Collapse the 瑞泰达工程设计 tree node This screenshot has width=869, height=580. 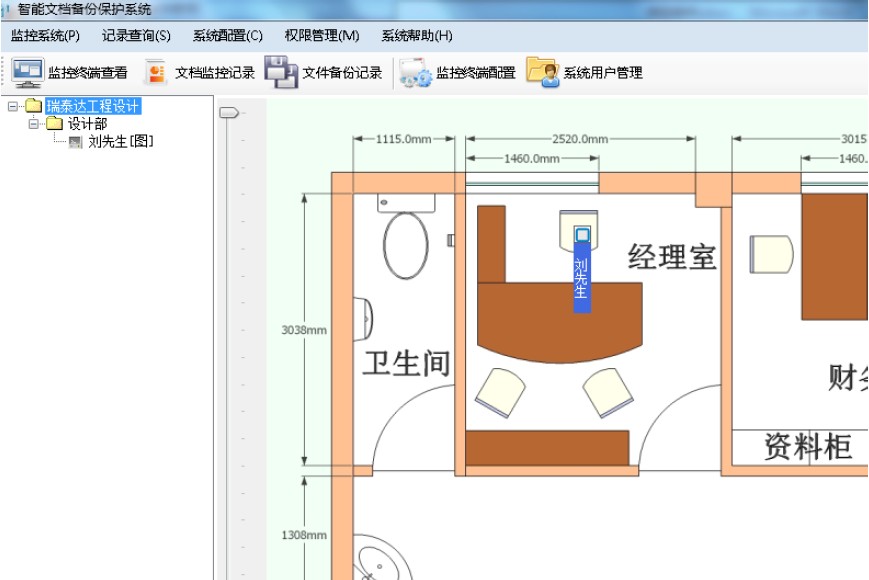12,106
